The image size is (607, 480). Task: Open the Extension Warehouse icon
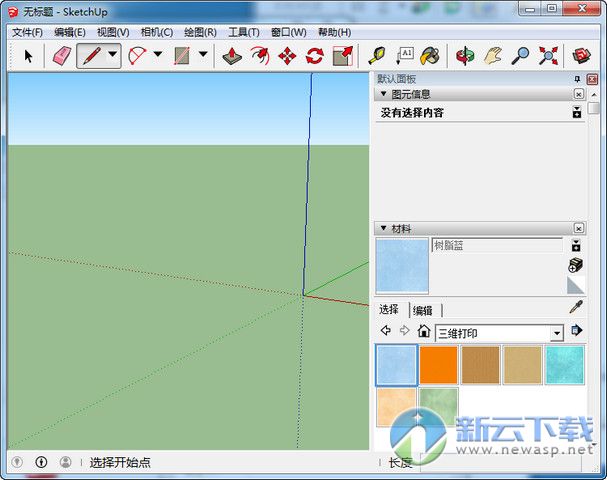pyautogui.click(x=581, y=57)
